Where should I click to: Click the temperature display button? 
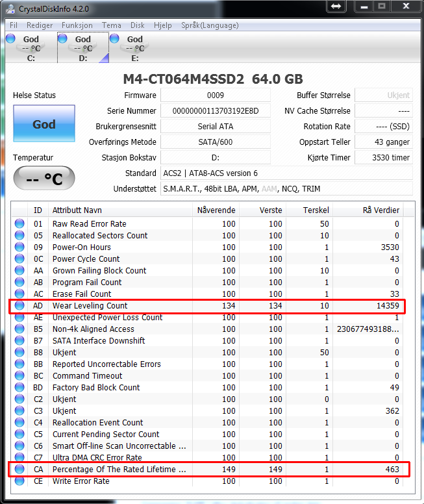point(44,178)
